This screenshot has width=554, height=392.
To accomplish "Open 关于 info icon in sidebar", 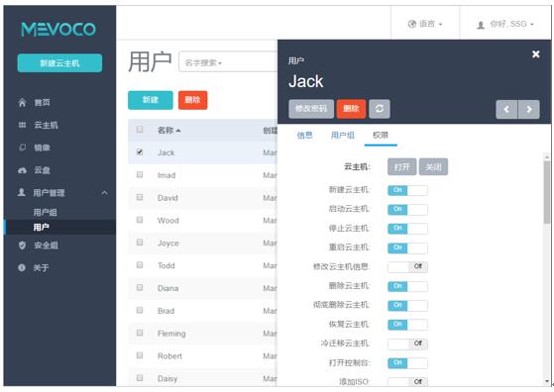I will click(x=22, y=267).
